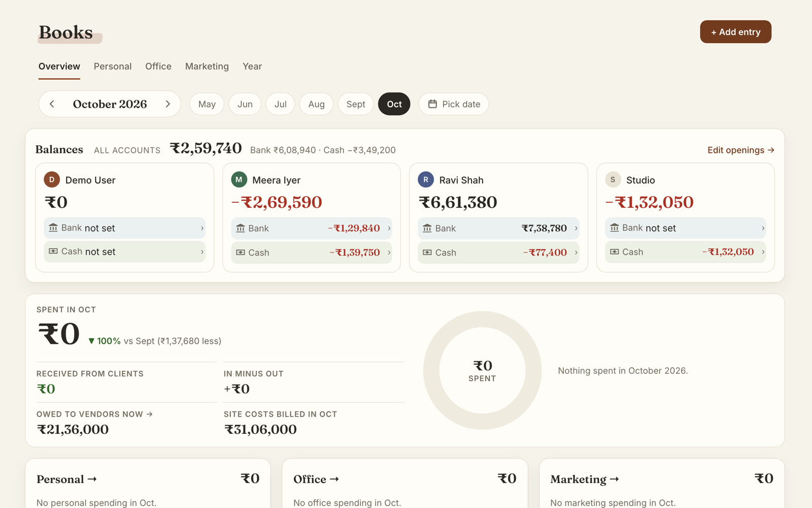This screenshot has width=812, height=508.
Task: Open the Edit openings link
Action: pyautogui.click(x=741, y=150)
